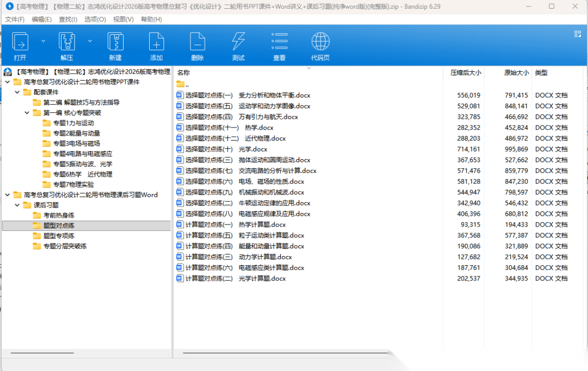Collapse the 第一编 核心专题突破 folder
Viewport: 588px width, 371px height.
tap(27, 113)
